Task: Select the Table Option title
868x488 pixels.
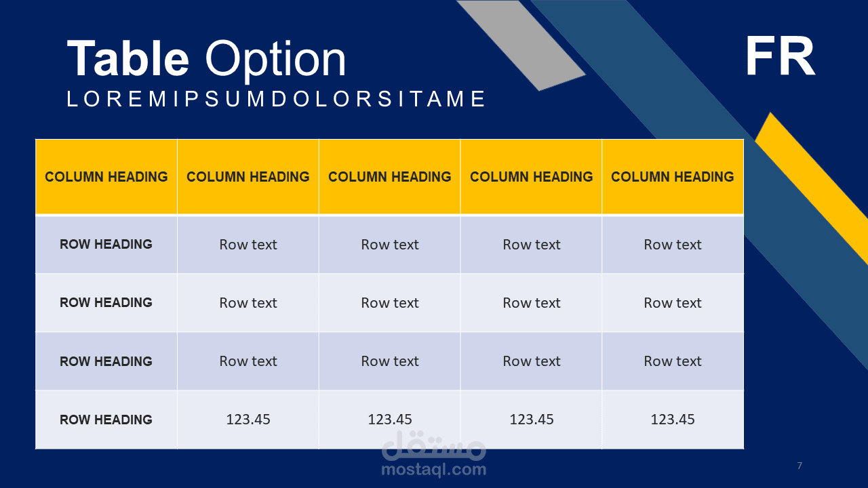Action: (x=207, y=60)
